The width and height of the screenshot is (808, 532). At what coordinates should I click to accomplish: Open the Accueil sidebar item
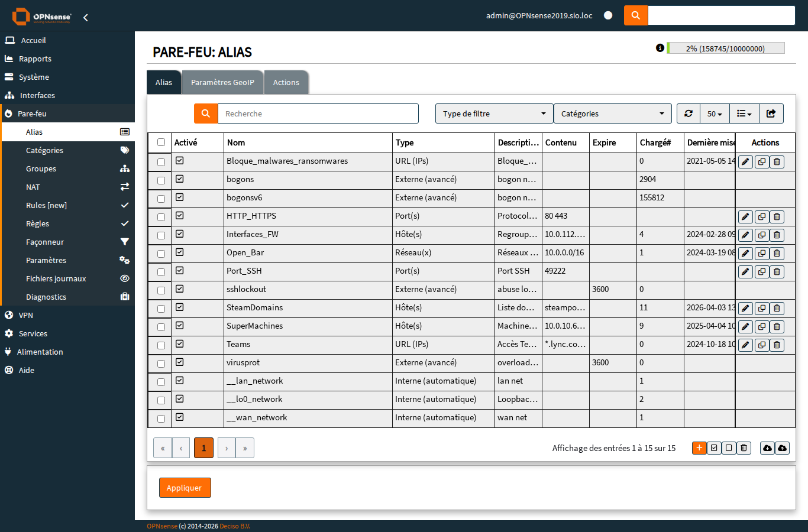[67, 40]
